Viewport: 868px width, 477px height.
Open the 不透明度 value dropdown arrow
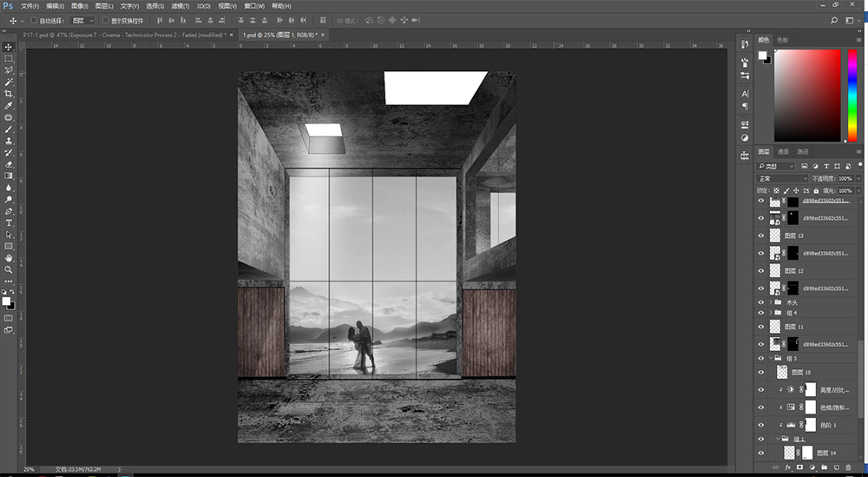pos(858,178)
